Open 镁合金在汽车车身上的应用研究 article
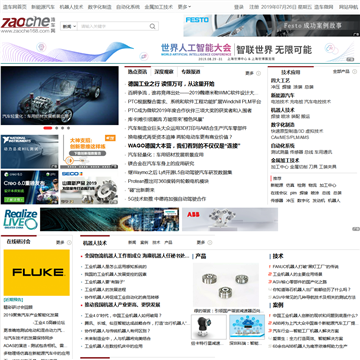The image size is (360, 360). click(161, 163)
